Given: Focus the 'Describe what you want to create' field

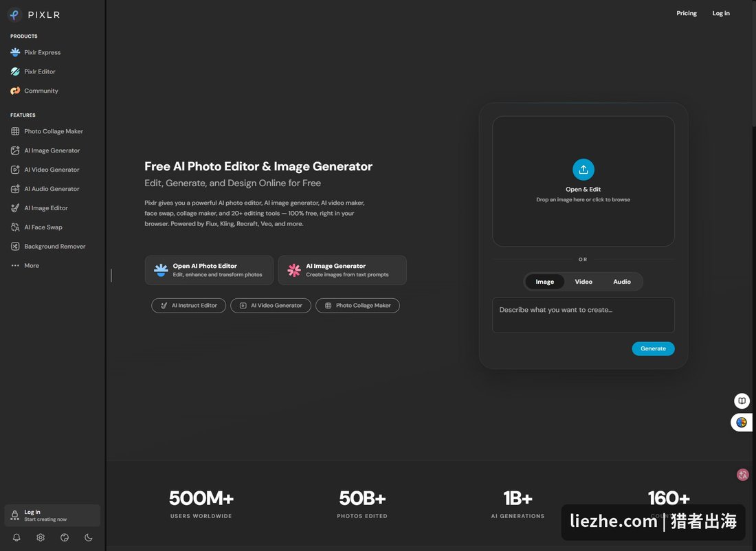Looking at the screenshot, I should (583, 315).
